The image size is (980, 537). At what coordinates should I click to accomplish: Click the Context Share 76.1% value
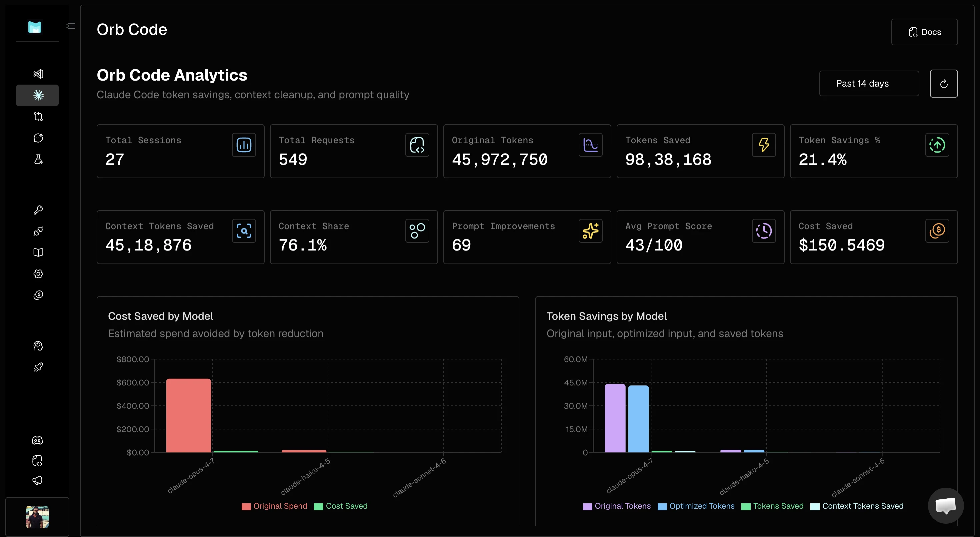302,245
